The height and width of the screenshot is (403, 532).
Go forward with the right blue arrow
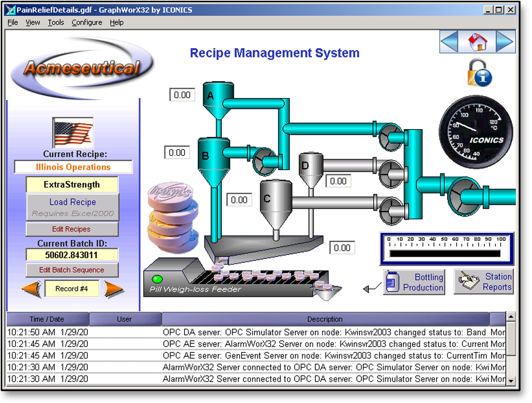click(505, 42)
